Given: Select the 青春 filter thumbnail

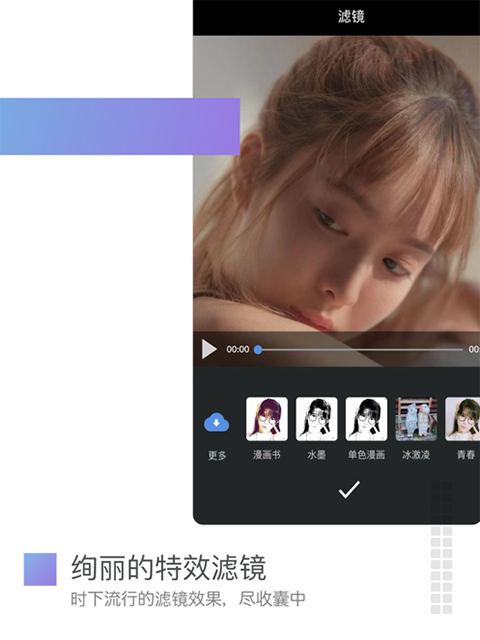Looking at the screenshot, I should click(x=463, y=419).
